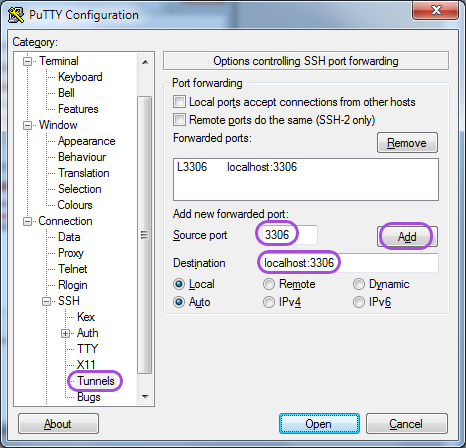The height and width of the screenshot is (448, 466).
Task: Open the Bugs category
Action: click(88, 397)
